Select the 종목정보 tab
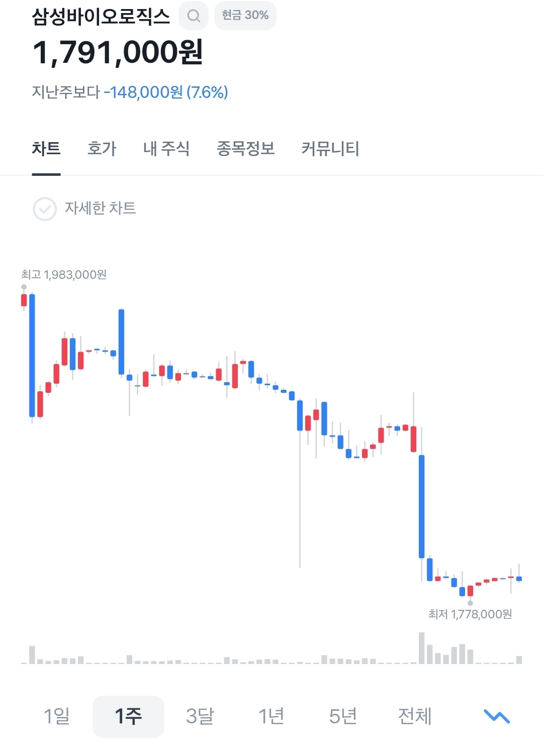The image size is (543, 756). click(245, 149)
